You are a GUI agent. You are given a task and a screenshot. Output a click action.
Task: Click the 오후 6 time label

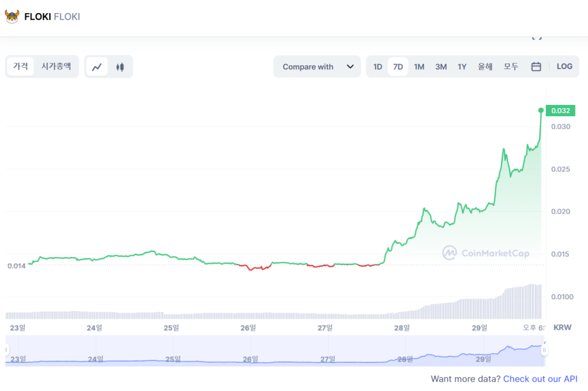pyautogui.click(x=534, y=328)
